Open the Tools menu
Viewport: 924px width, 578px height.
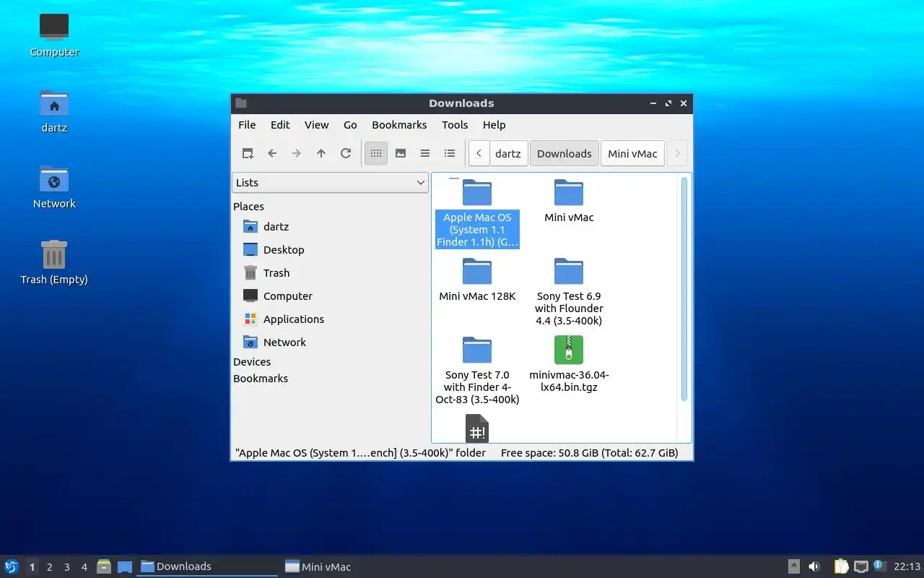click(455, 125)
